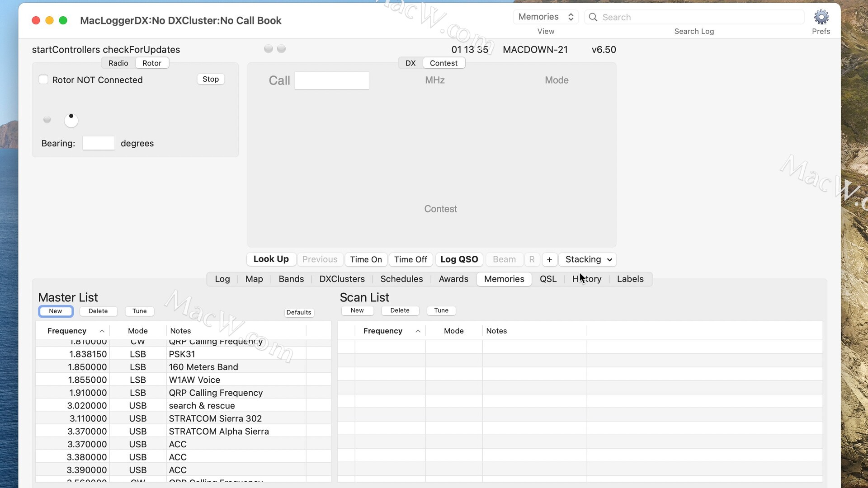Select the 3.380000 ACC row
Image resolution: width=868 pixels, height=488 pixels.
pyautogui.click(x=183, y=457)
